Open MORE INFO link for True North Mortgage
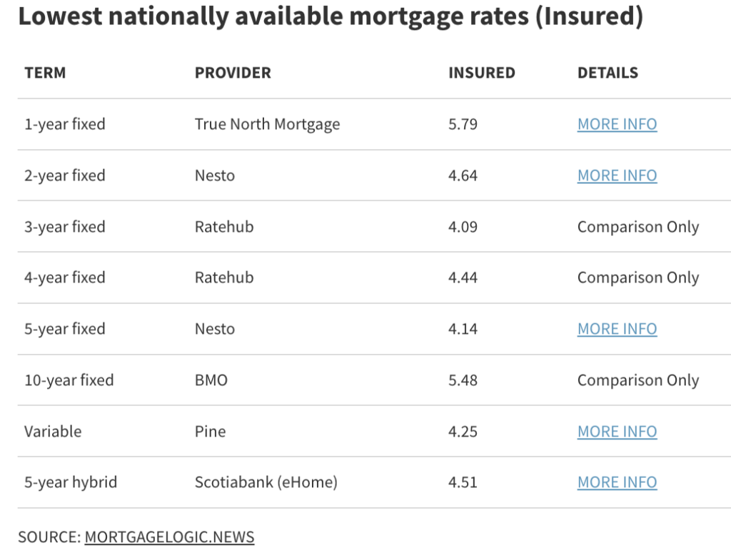The height and width of the screenshot is (560, 731). click(x=617, y=124)
